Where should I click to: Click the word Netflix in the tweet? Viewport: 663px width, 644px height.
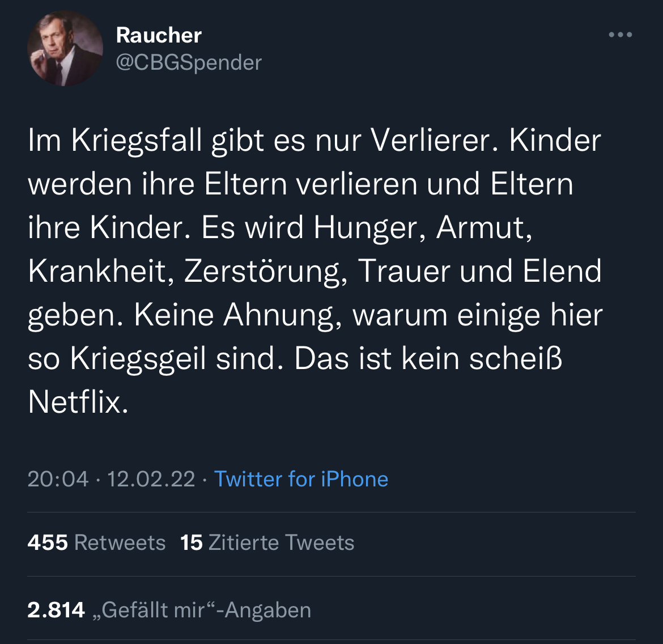(74, 402)
